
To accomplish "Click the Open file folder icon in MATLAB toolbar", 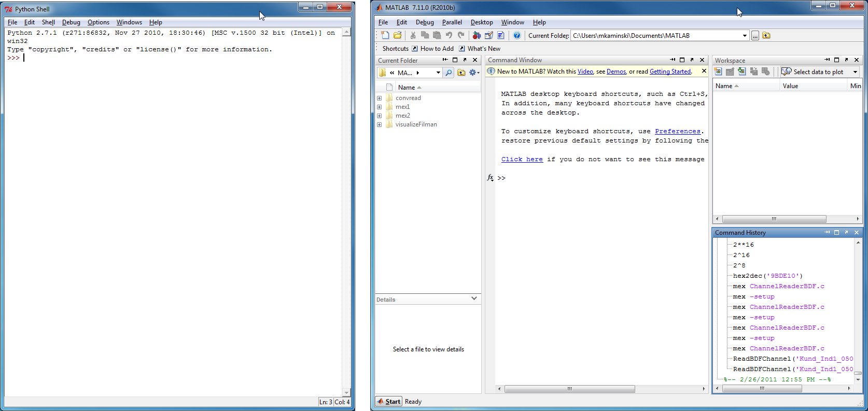I will 397,35.
